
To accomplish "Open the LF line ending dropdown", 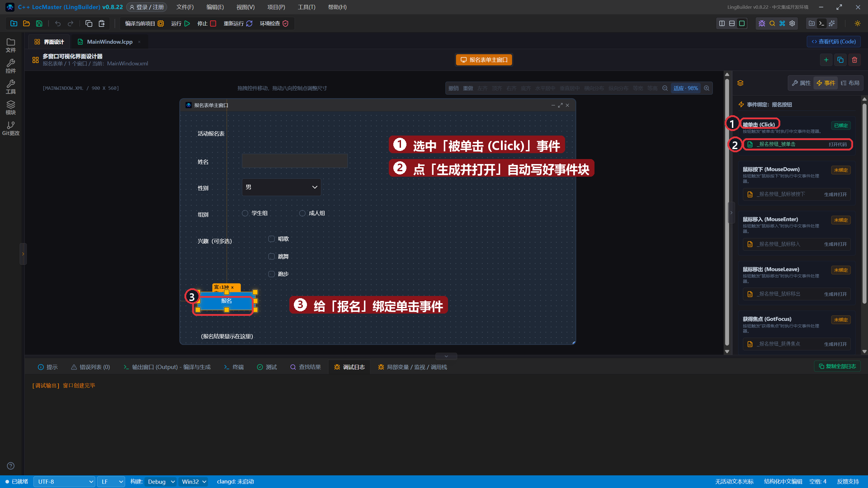I will coord(111,482).
